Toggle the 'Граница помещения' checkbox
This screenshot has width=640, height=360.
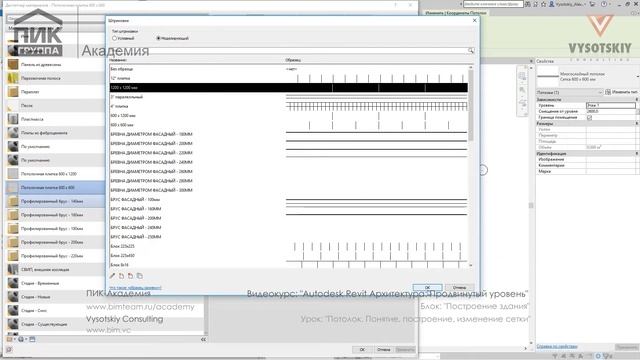[x=589, y=118]
